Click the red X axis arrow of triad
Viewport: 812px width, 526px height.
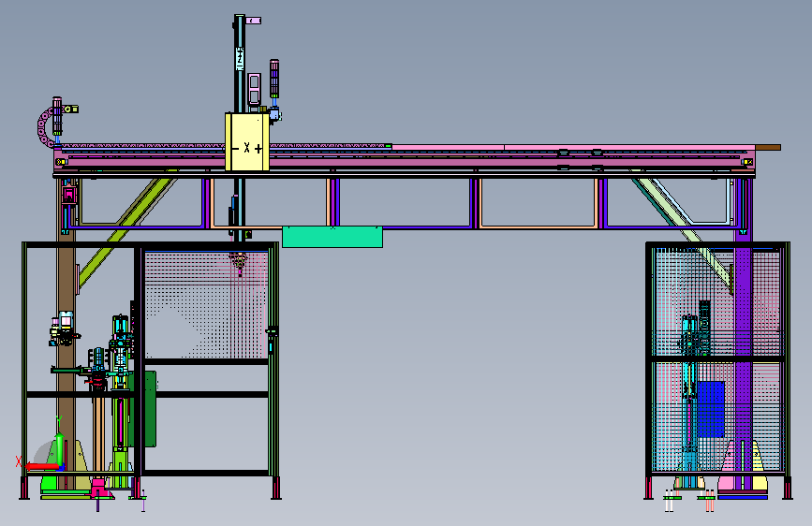point(40,466)
